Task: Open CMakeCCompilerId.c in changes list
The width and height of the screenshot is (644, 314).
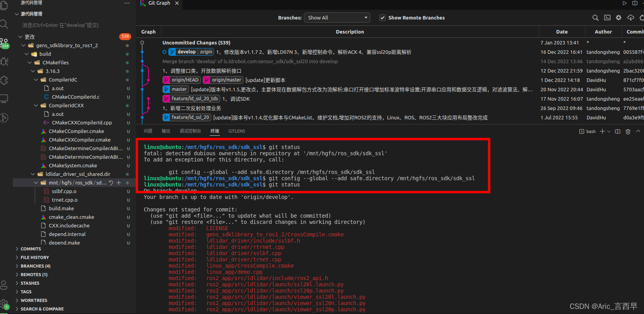Action: coord(75,97)
